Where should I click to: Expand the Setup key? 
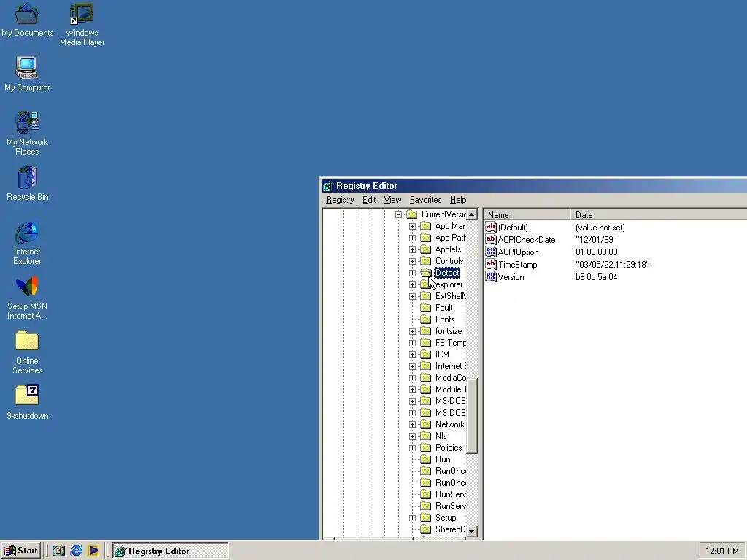[x=413, y=518]
